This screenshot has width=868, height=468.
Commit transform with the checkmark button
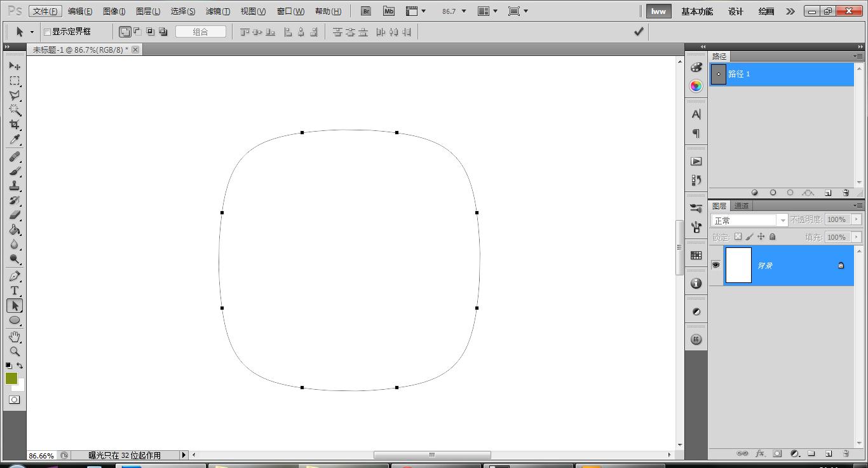639,31
